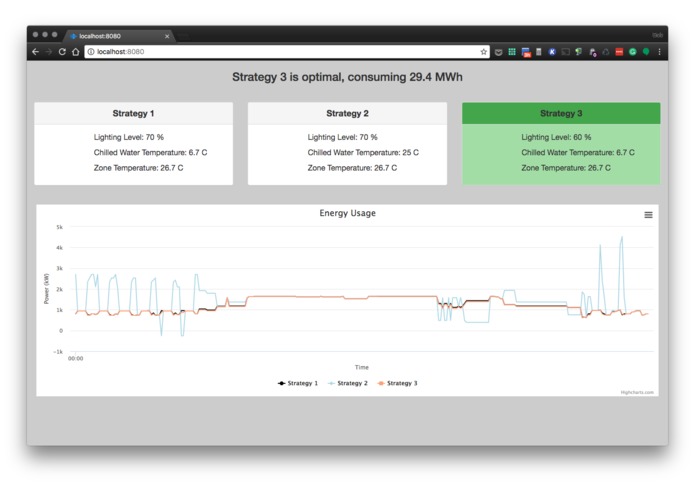Open the green grid extension icon
The height and width of the screenshot is (494, 695).
[x=512, y=52]
